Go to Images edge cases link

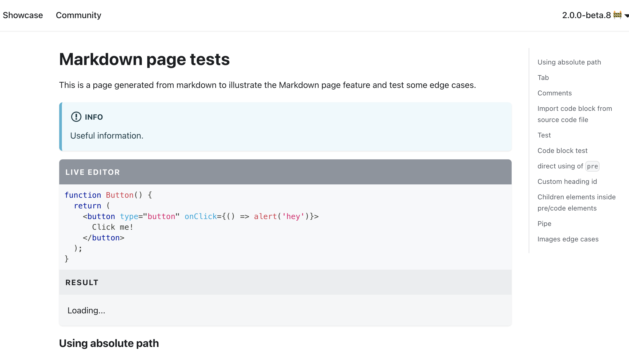(568, 239)
